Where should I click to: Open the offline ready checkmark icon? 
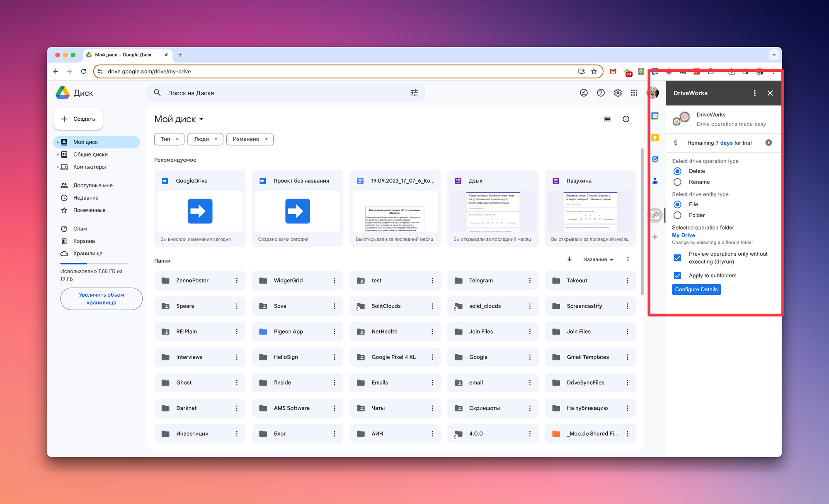tap(584, 93)
